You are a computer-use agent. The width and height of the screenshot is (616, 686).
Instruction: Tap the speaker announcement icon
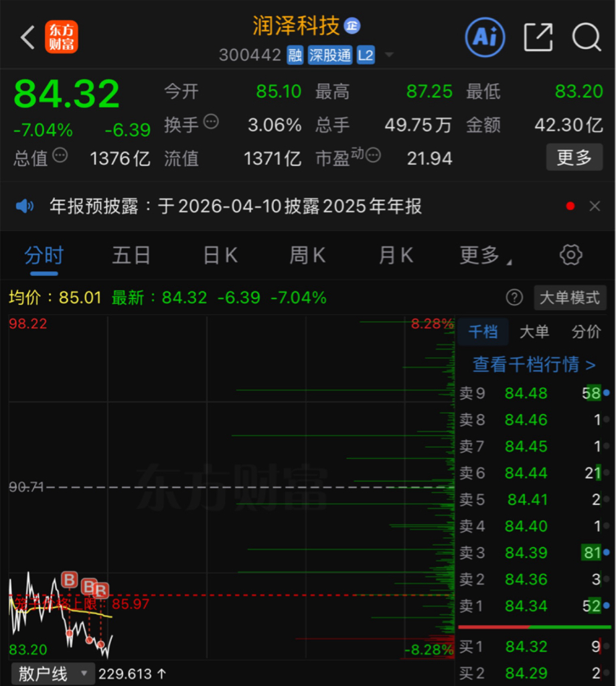point(25,206)
